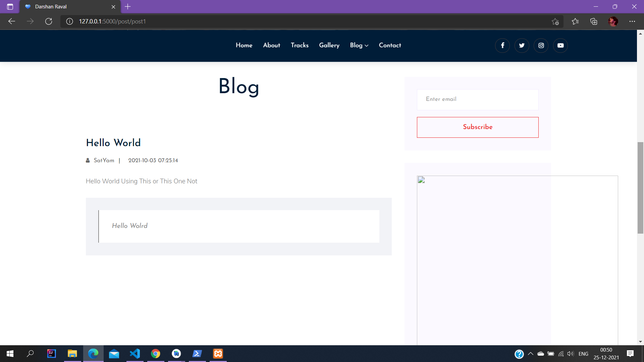Image resolution: width=644 pixels, height=362 pixels.
Task: Open the volume control in system tray
Action: pyautogui.click(x=571, y=354)
